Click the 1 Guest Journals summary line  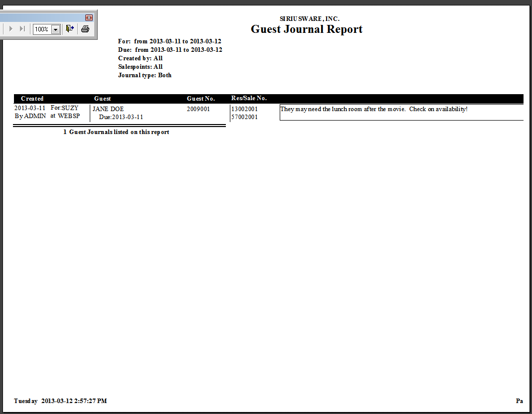[x=116, y=132]
